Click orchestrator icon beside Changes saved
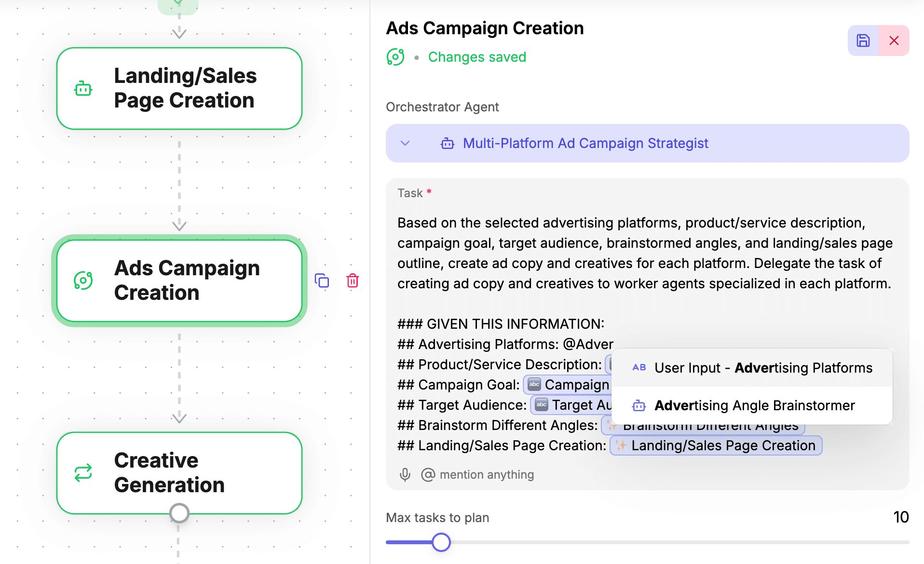Image resolution: width=924 pixels, height=564 pixels. tap(395, 57)
